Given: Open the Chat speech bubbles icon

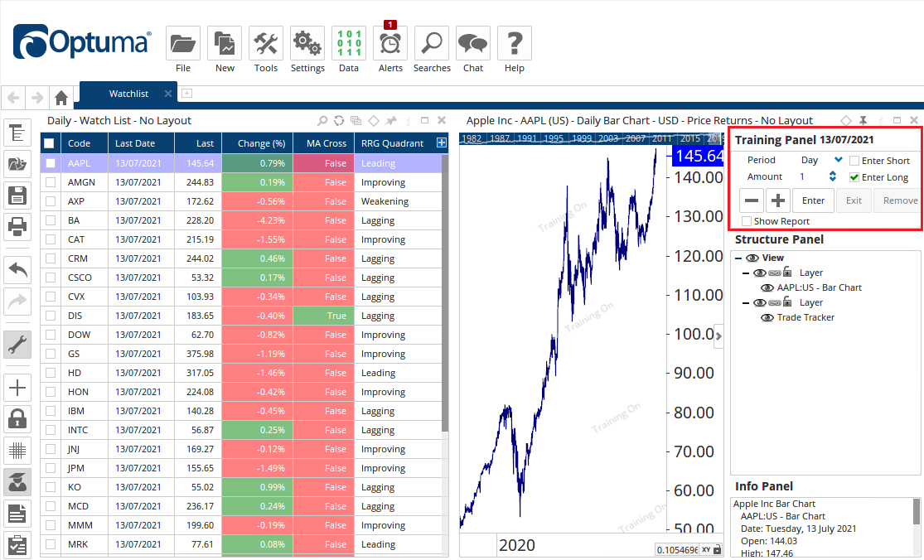Looking at the screenshot, I should (x=473, y=43).
